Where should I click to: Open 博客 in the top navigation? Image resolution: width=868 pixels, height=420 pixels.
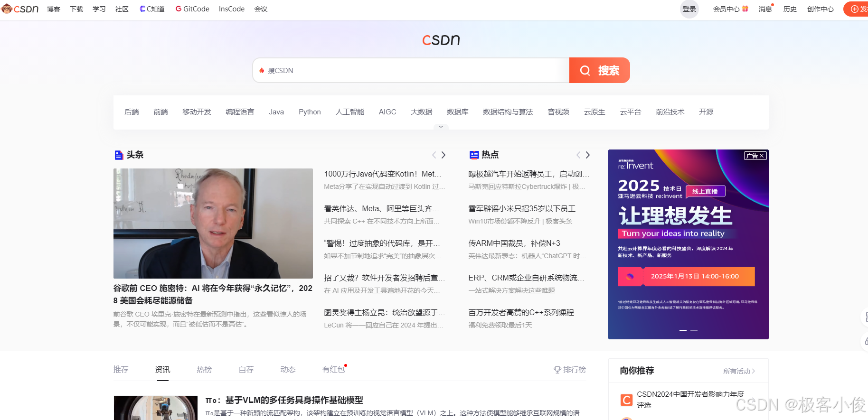point(54,9)
